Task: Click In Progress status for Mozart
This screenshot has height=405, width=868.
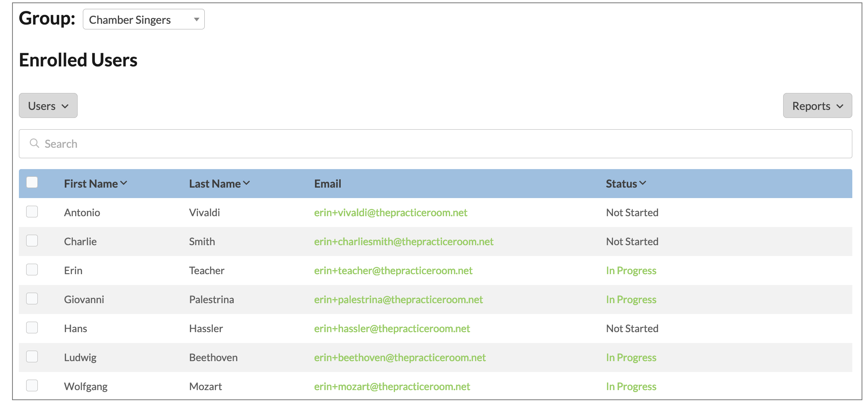Action: (x=631, y=387)
